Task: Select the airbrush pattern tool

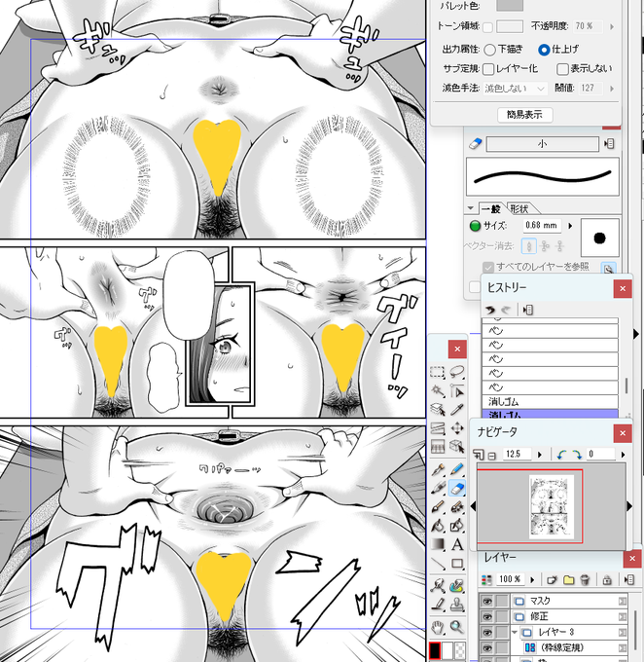Action: click(457, 506)
